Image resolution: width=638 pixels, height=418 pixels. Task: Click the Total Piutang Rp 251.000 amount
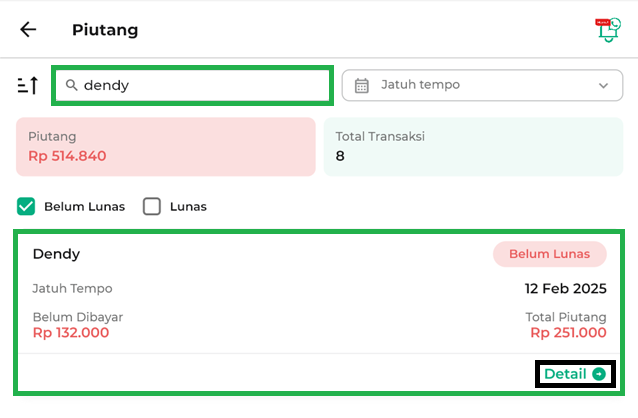point(568,333)
